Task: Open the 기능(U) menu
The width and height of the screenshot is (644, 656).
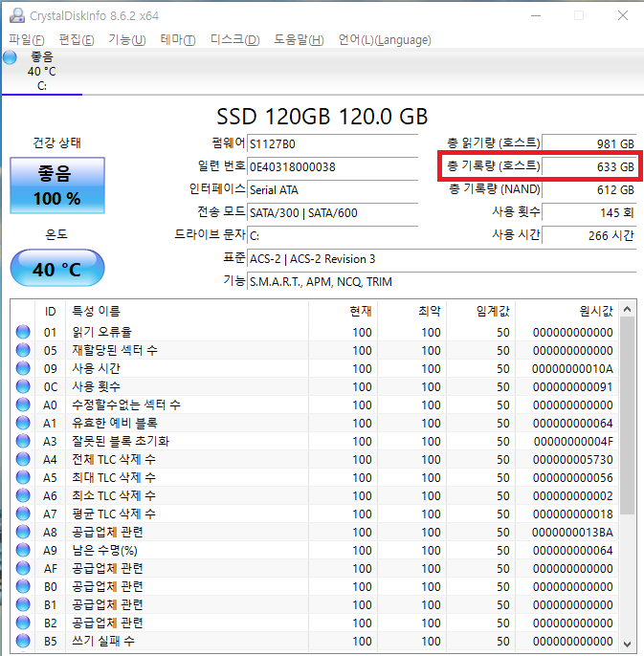Action: [127, 40]
